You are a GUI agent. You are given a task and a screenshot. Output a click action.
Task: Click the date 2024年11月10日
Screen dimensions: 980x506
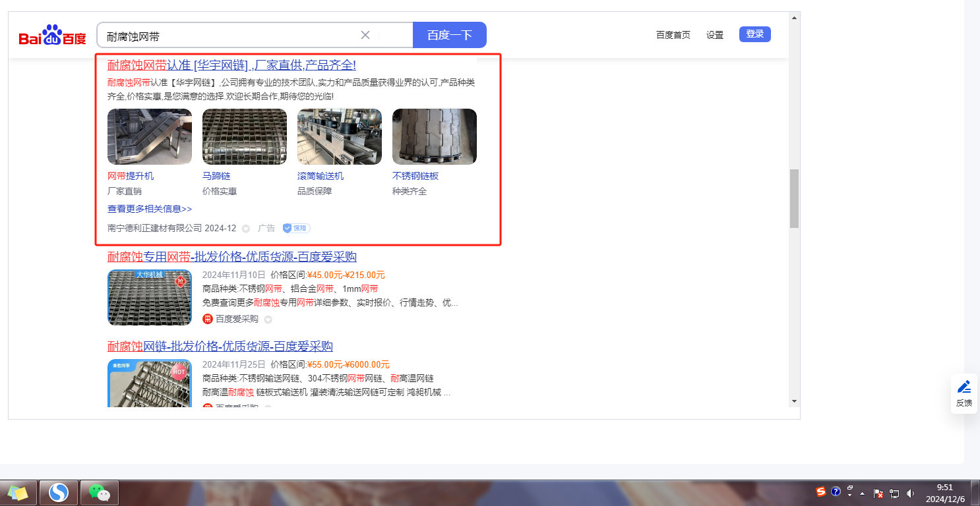coord(234,275)
